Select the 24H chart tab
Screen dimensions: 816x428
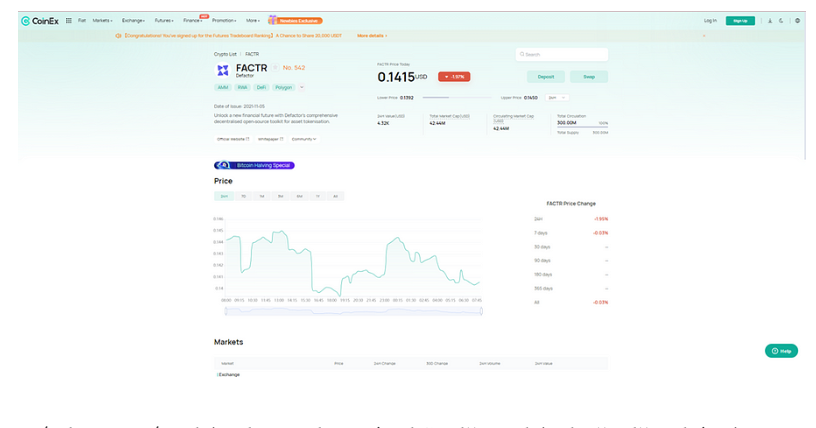click(224, 196)
